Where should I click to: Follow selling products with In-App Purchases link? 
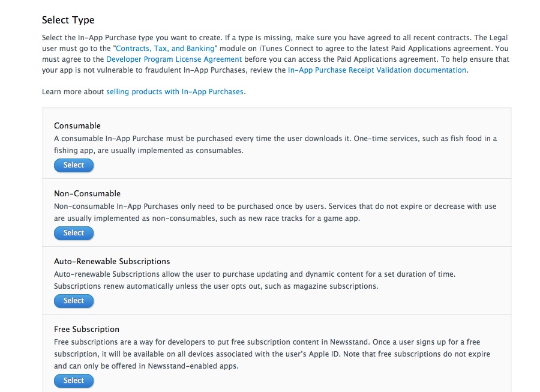175,92
